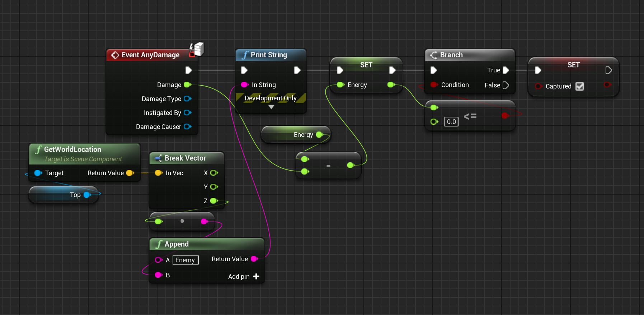Click the In String input pin
Image resolution: width=644 pixels, height=315 pixels.
(245, 85)
